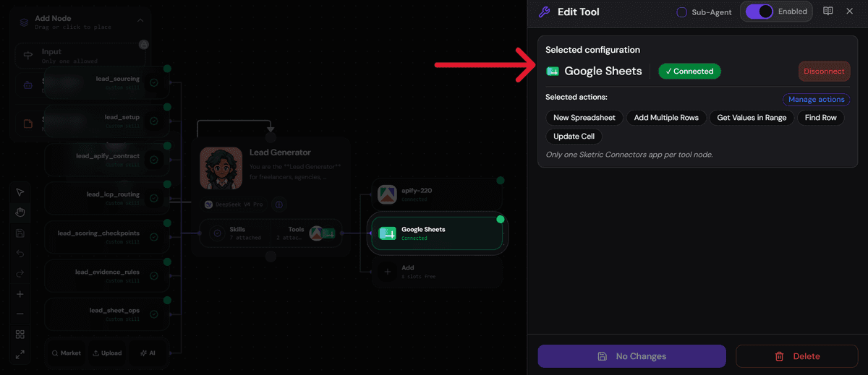Close the Edit Tool panel
This screenshot has height=375, width=868.
(x=850, y=11)
